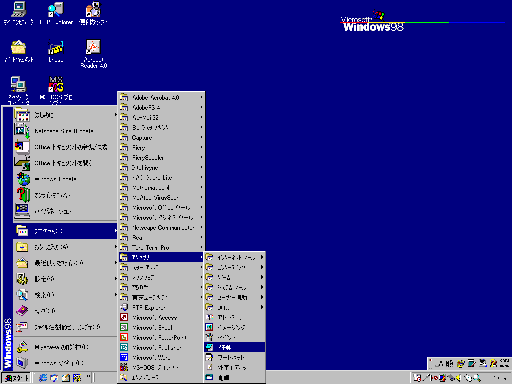Screen dimensions: 512x384
Task: Open FTP Explorer from the Programs menu
Action: (x=161, y=307)
